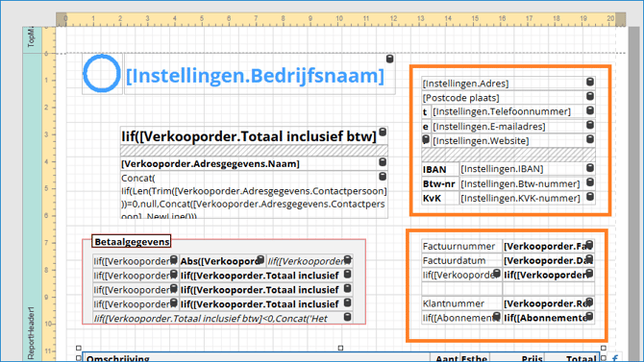Viewport: 644px width, 362px height.
Task: Click the data-binding icon beside E-mailadres
Action: pyautogui.click(x=590, y=125)
